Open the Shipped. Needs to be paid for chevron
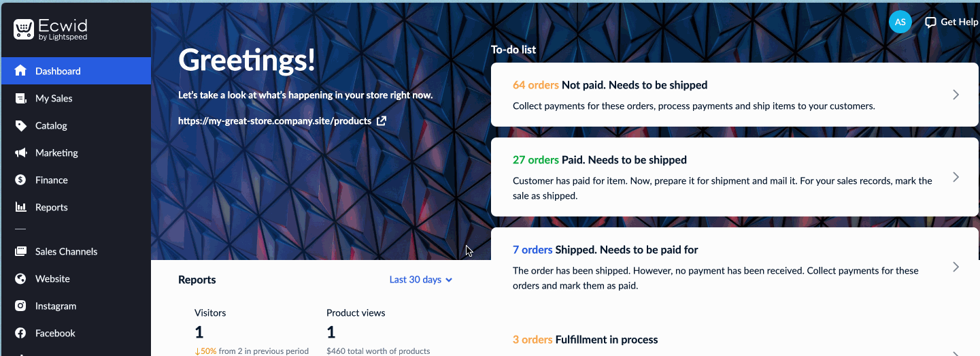The width and height of the screenshot is (980, 356). tap(956, 267)
